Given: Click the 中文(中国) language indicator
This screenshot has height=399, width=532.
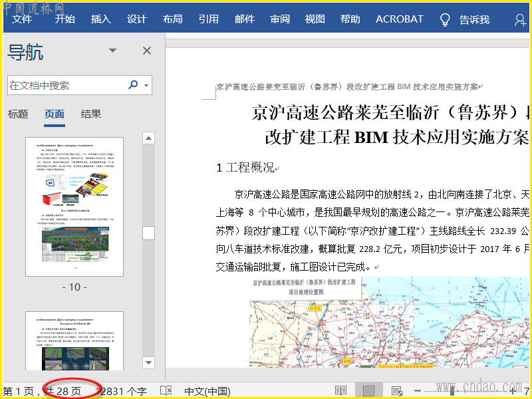Looking at the screenshot, I should (207, 391).
